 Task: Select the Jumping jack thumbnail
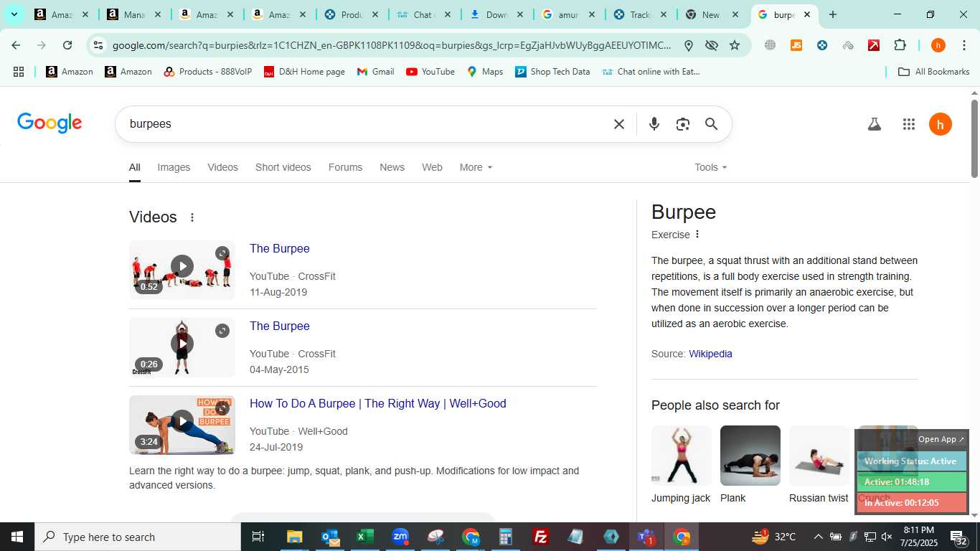682,456
